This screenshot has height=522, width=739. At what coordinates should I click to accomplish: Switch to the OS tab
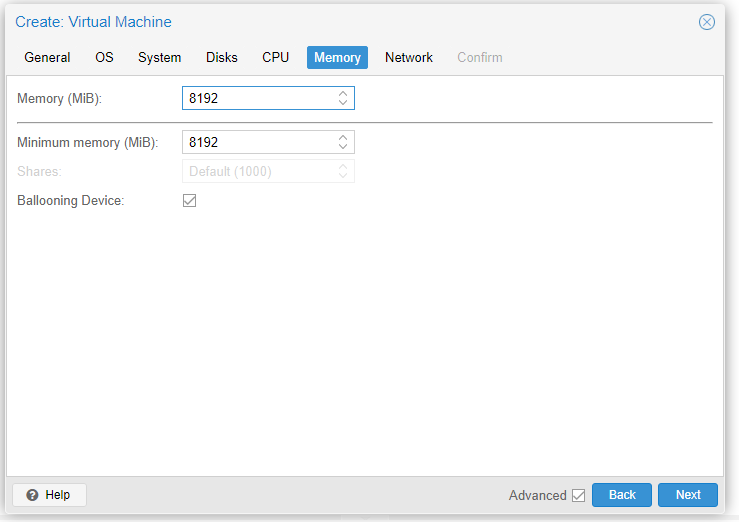click(x=104, y=57)
